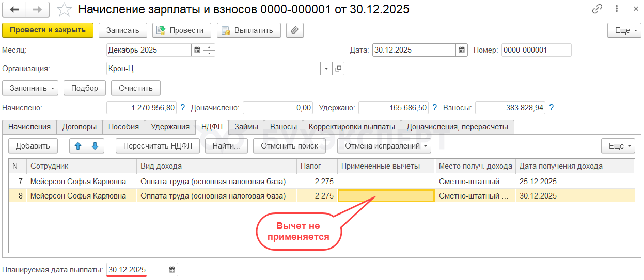Click Отменить поиск button
Image resolution: width=644 pixels, height=280 pixels.
coord(289,146)
